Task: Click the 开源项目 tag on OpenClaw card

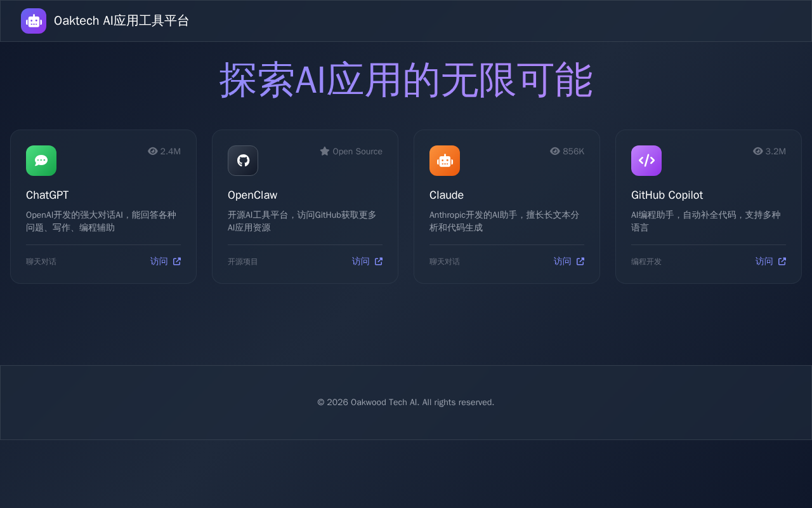Action: coord(243,262)
